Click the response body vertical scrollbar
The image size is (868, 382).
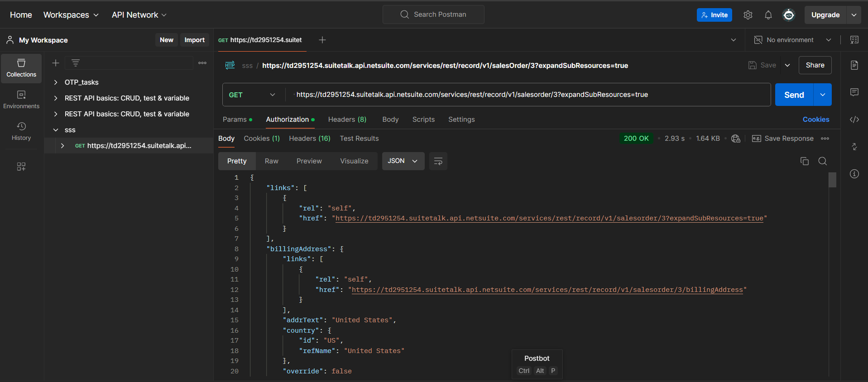coord(832,180)
